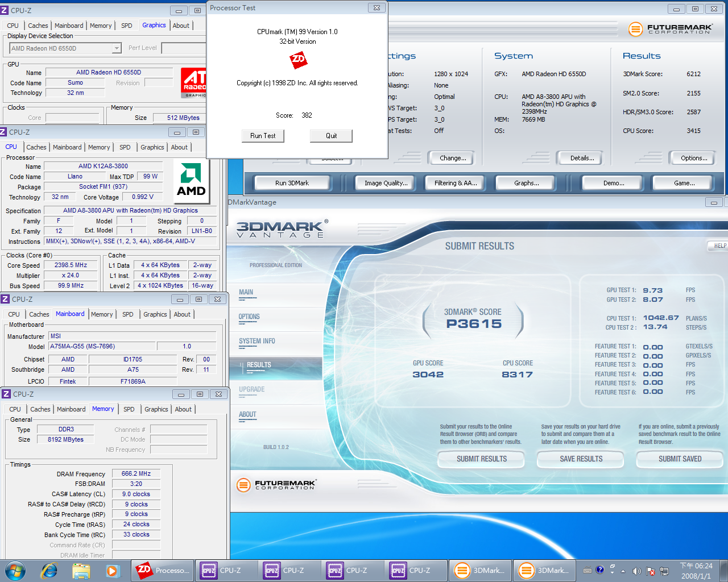Open the Display Device Selection dropdown
Screen dimensions: 728x582
coord(117,48)
